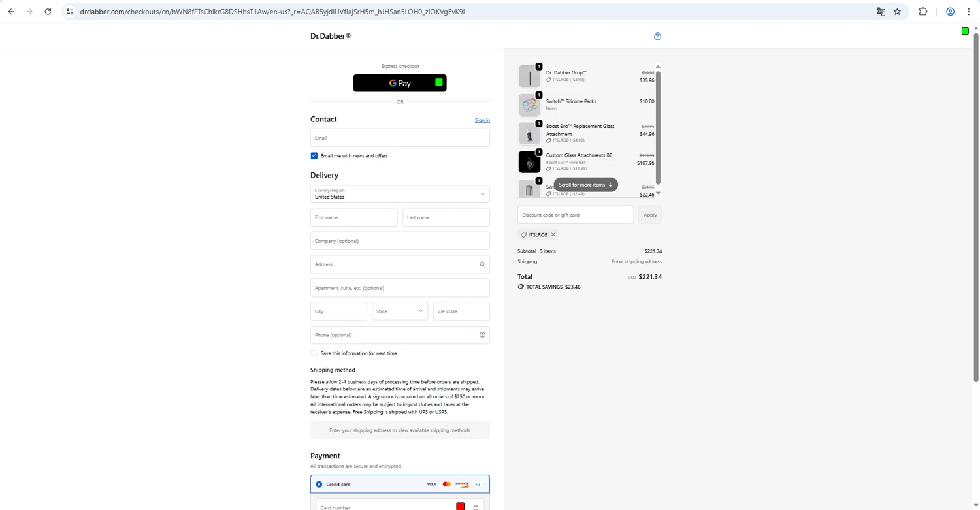The width and height of the screenshot is (980, 510).
Task: Click the City input field
Action: (x=338, y=311)
